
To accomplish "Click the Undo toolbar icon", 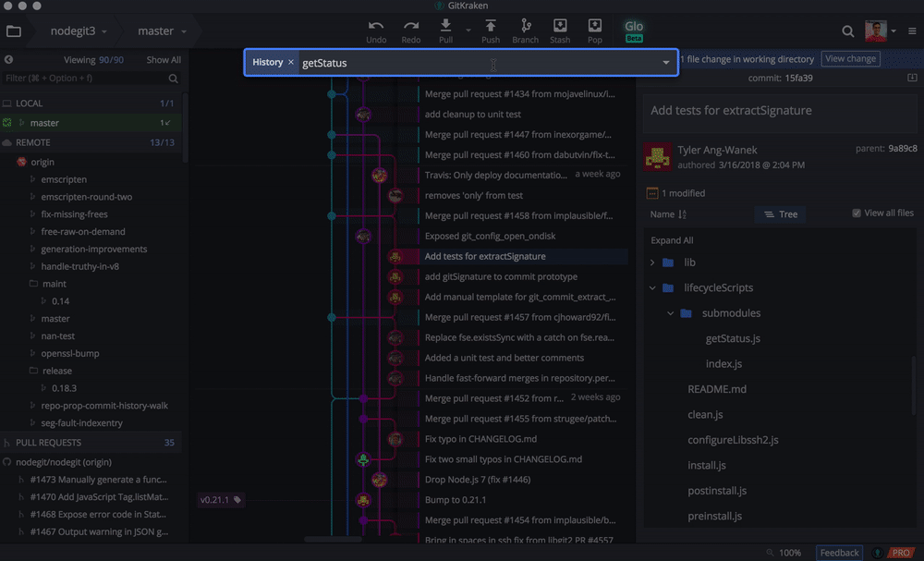I will 376,26.
